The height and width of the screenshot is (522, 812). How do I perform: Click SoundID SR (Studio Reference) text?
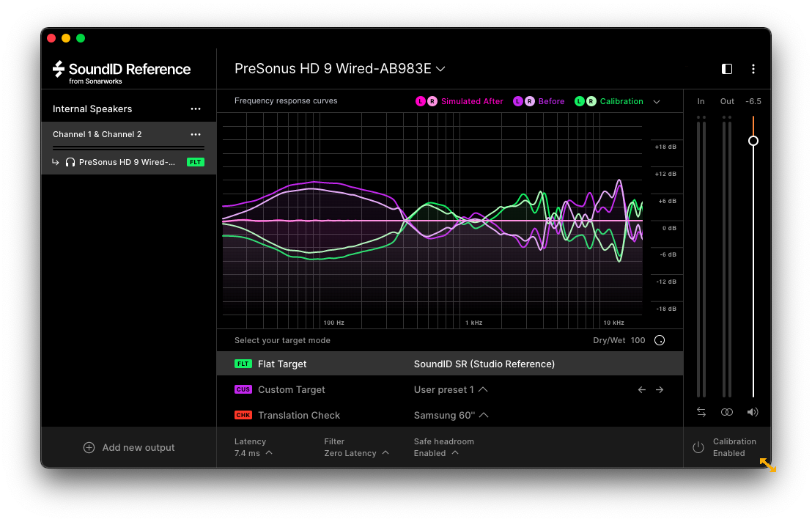point(484,364)
